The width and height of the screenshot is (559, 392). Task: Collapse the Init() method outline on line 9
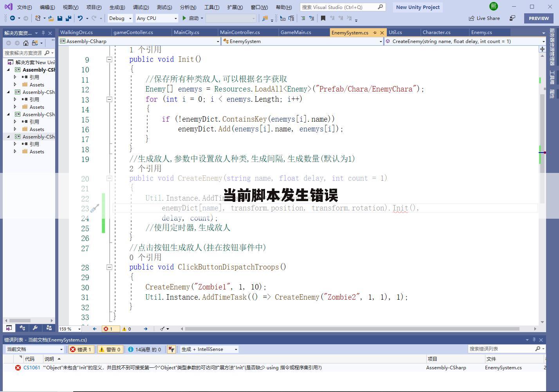[x=109, y=59]
